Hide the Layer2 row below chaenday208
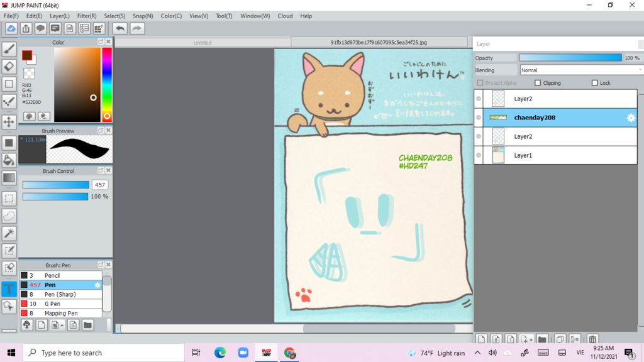This screenshot has height=362, width=644. [x=479, y=136]
